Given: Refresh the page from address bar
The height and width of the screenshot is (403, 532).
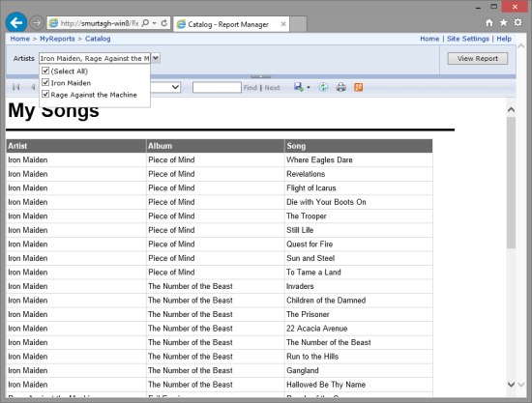Looking at the screenshot, I should coord(164,23).
